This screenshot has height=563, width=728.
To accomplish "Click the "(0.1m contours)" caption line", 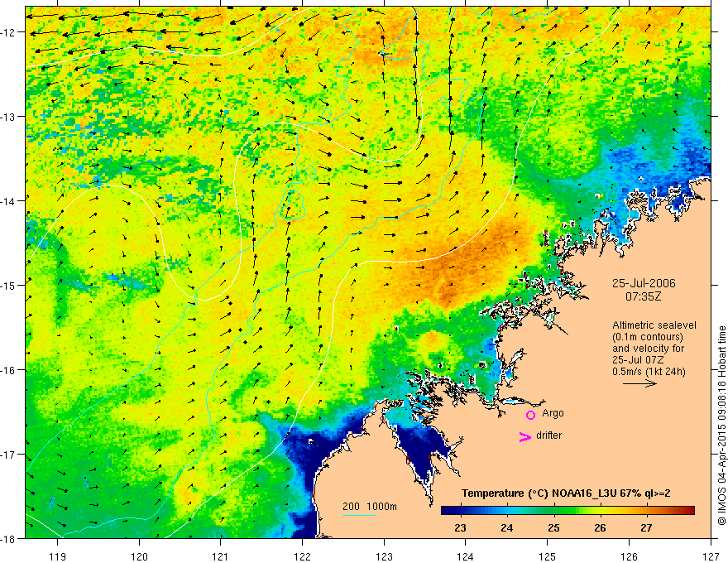I will coord(648,337).
